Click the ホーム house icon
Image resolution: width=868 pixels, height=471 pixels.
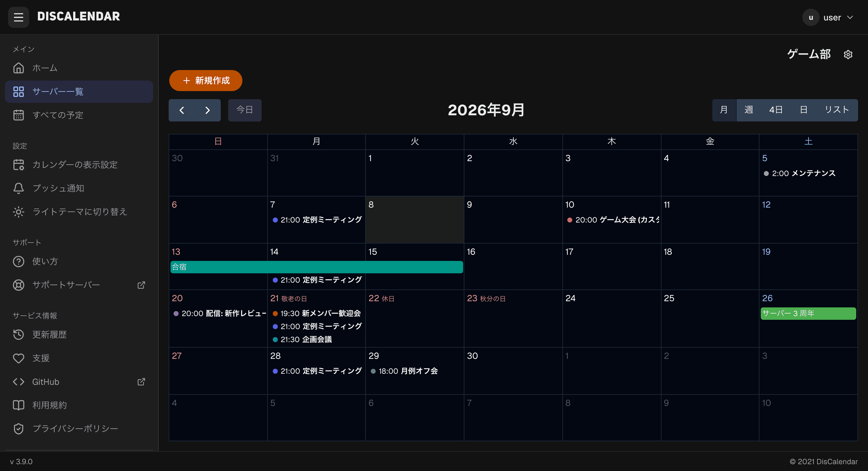[19, 68]
